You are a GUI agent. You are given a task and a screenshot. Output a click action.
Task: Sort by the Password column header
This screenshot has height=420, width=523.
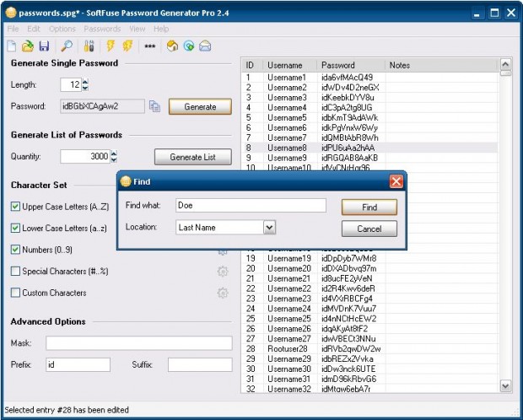pos(351,66)
